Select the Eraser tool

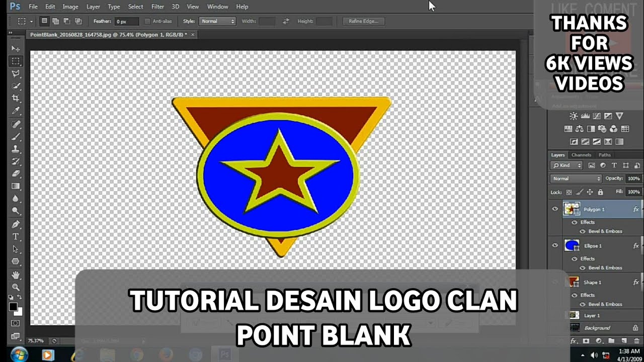[16, 173]
